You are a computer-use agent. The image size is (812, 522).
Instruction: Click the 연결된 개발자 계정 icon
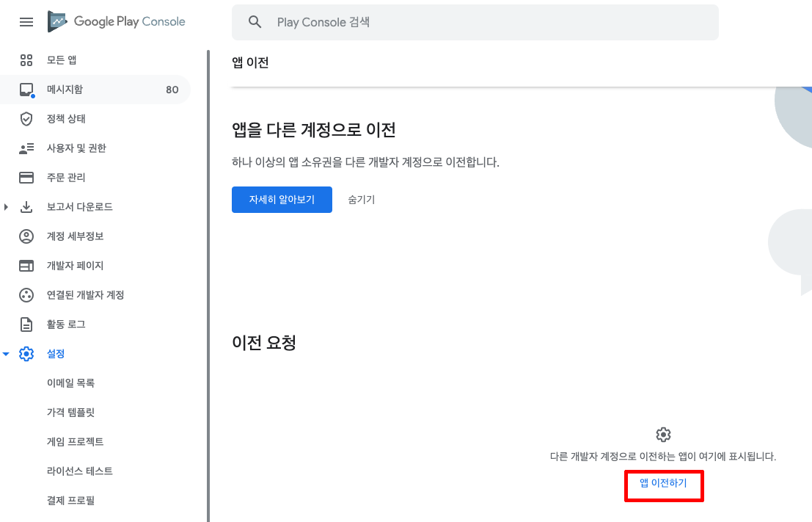coord(26,295)
